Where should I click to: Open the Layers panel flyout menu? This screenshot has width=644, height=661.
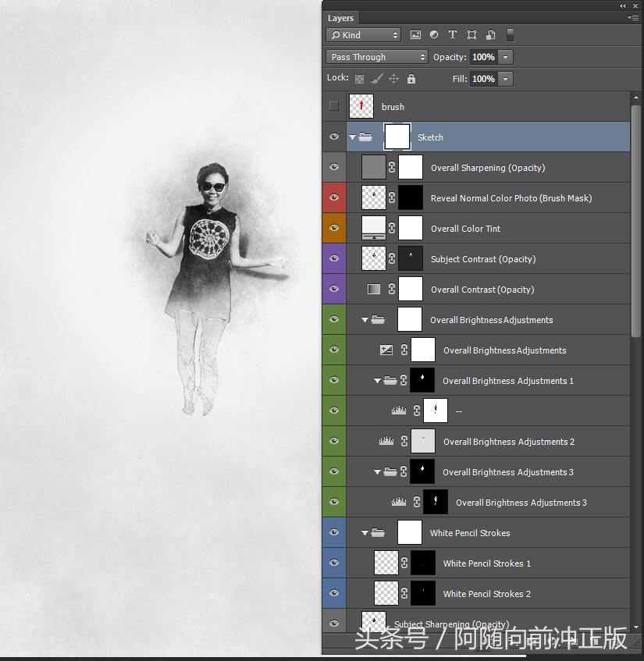(x=634, y=17)
